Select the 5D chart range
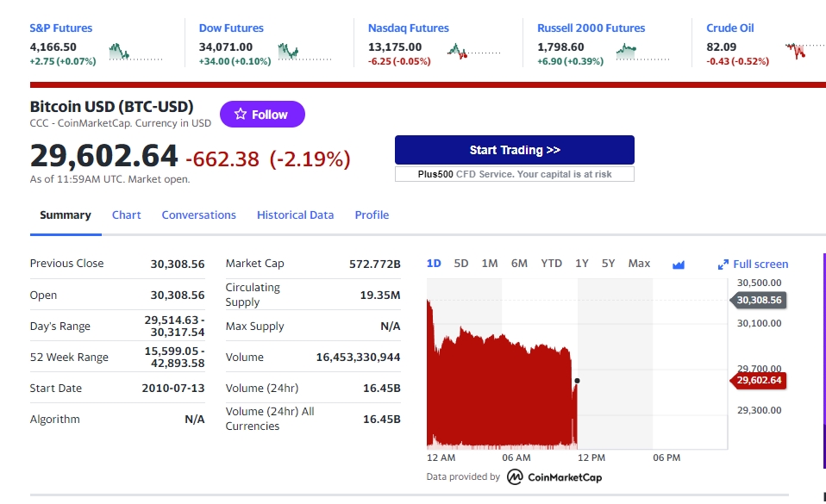The image size is (826, 504). tap(461, 264)
